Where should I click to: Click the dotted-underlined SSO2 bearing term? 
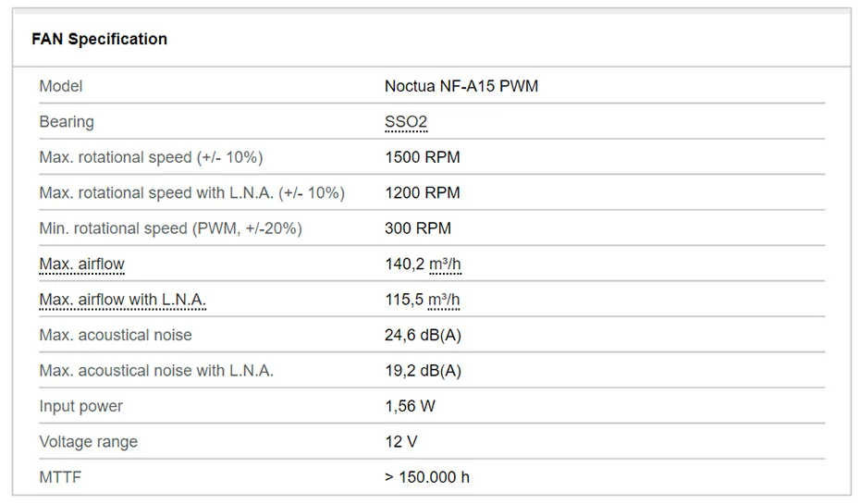406,122
